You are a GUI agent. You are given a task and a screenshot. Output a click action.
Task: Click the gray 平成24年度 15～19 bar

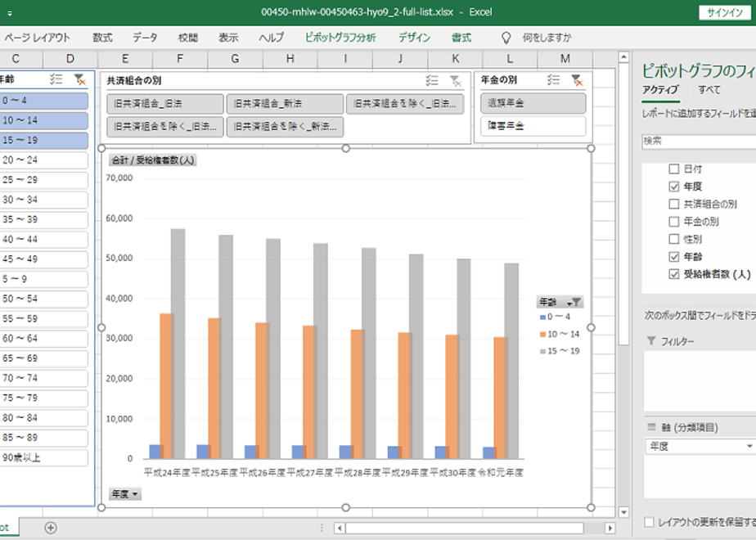click(x=178, y=344)
